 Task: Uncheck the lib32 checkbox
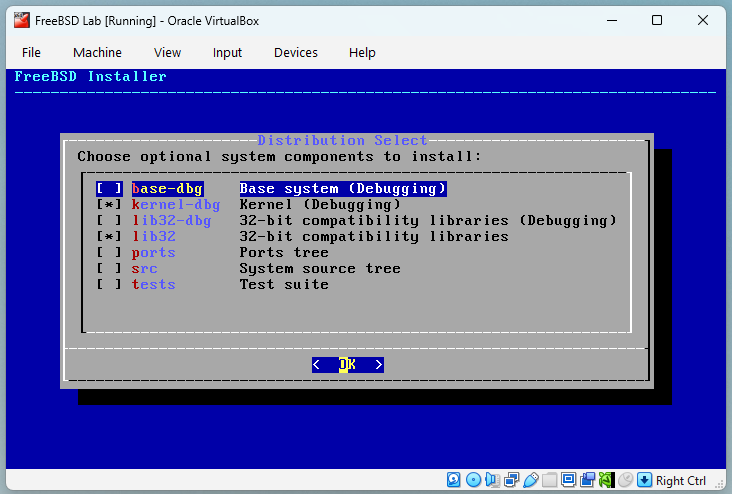point(109,237)
